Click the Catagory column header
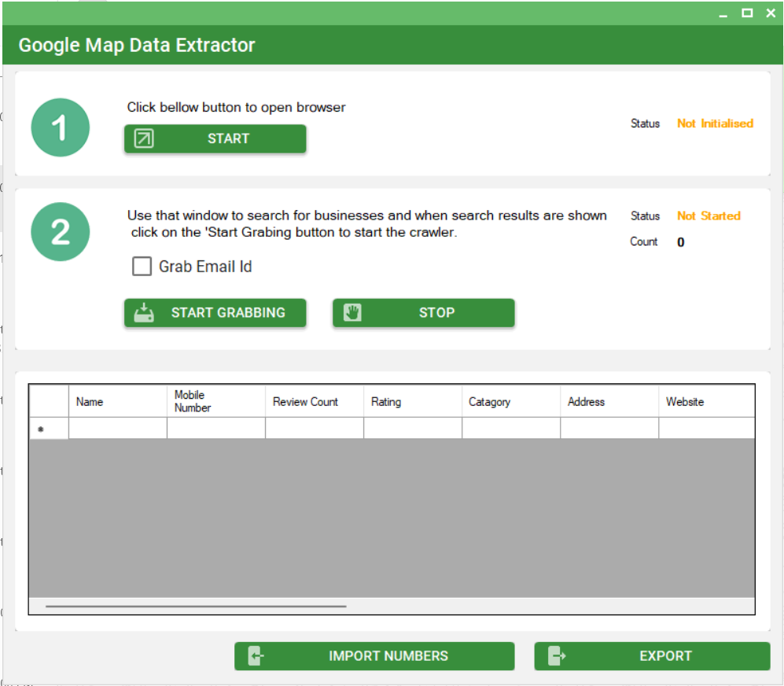 tap(511, 401)
